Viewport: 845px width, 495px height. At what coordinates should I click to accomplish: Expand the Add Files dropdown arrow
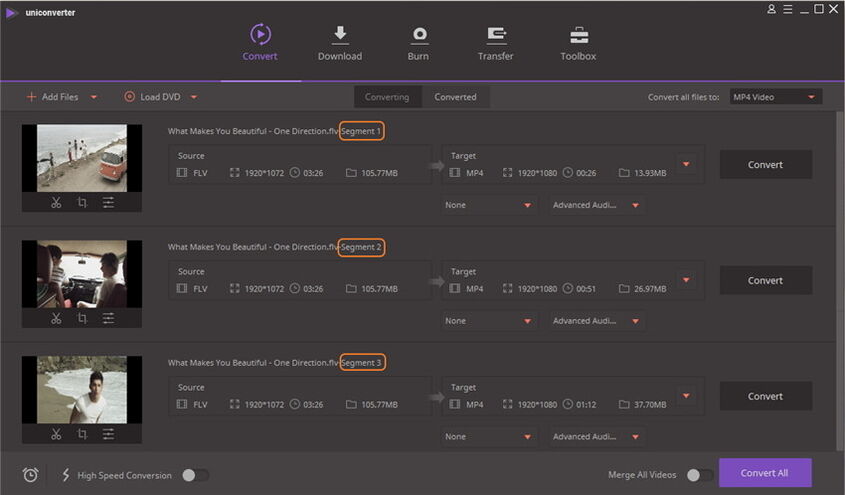(94, 97)
